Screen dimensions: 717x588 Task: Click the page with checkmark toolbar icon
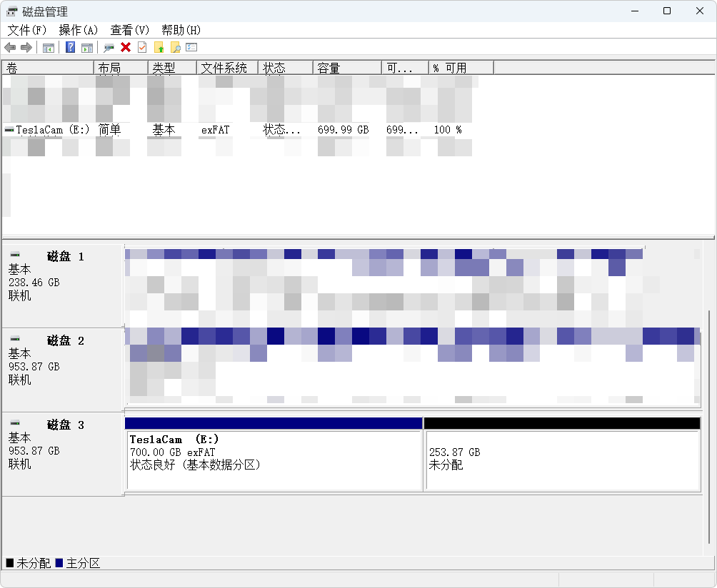pos(142,47)
